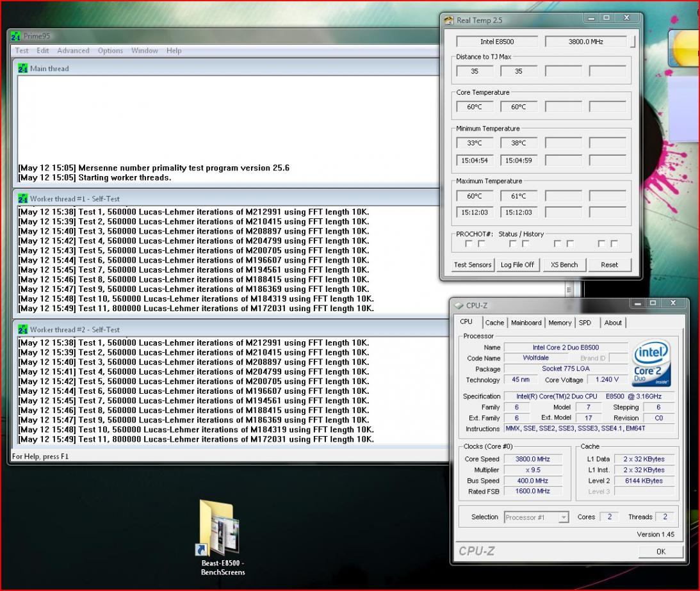
Task: Tick the leftmost PROCHOT status checkbox
Action: 468,244
